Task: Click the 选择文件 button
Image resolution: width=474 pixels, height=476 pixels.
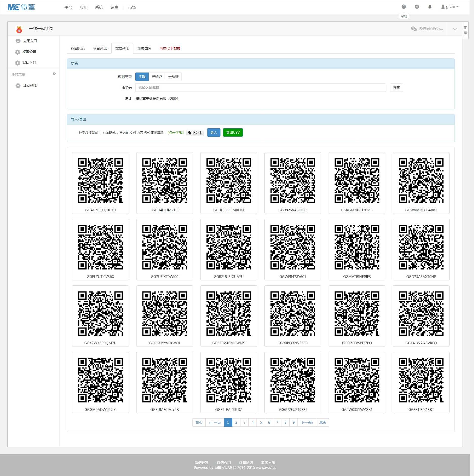Action: click(x=195, y=133)
